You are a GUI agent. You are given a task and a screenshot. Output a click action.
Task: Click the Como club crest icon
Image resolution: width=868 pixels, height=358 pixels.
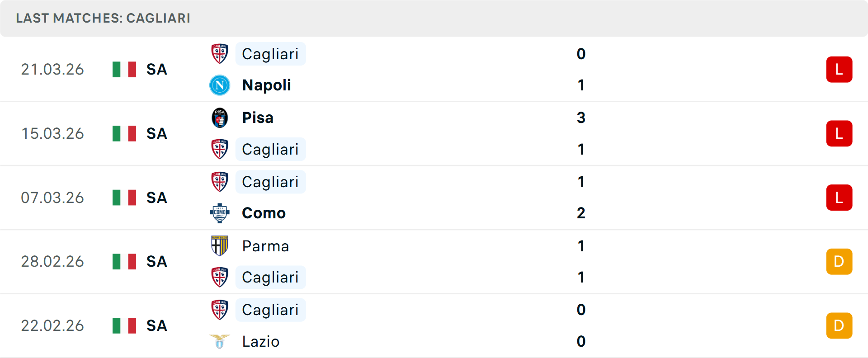point(220,213)
